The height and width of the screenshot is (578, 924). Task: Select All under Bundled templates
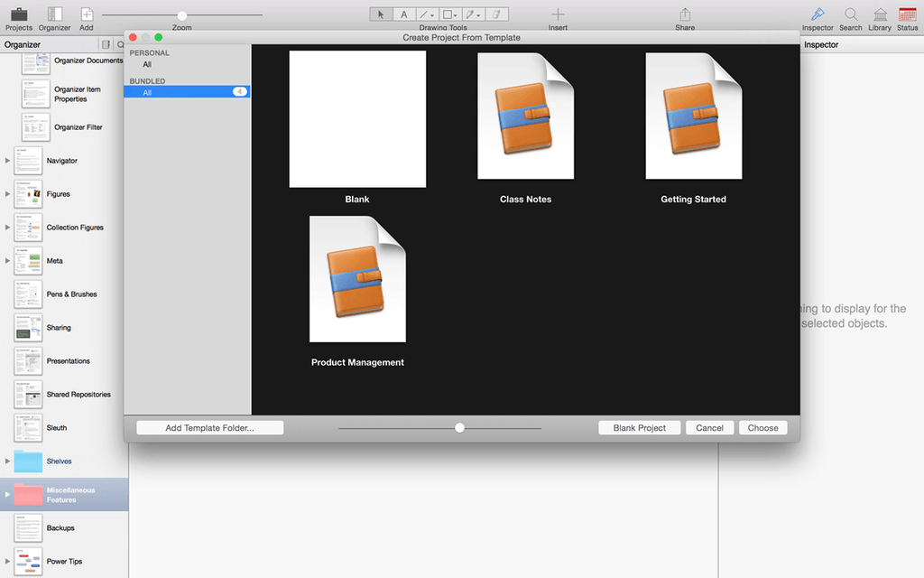147,92
